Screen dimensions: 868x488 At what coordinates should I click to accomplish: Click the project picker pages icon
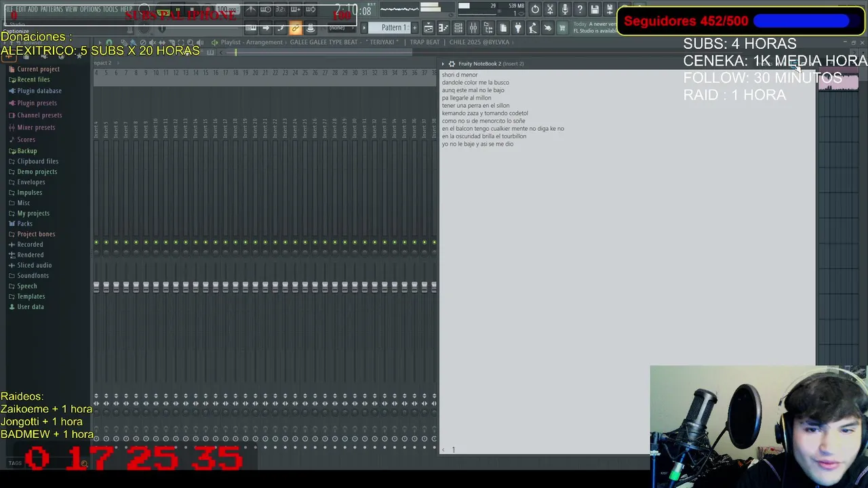503,28
